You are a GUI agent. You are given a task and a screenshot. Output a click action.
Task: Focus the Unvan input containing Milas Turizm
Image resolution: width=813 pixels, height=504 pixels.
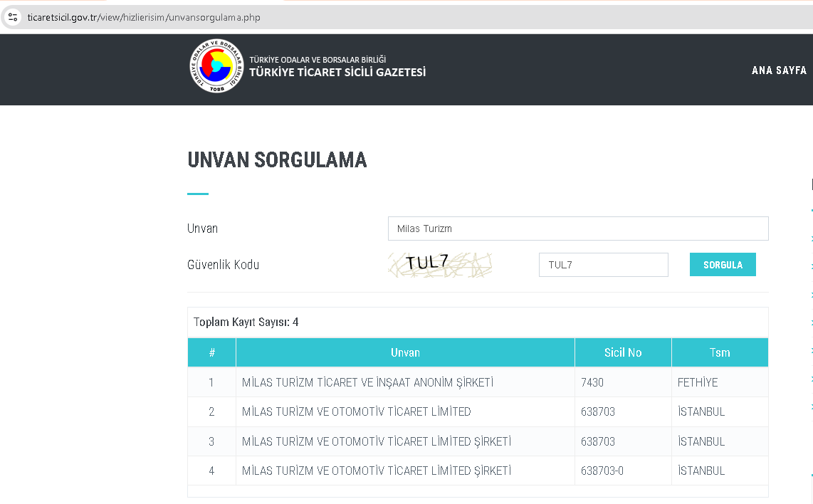578,229
